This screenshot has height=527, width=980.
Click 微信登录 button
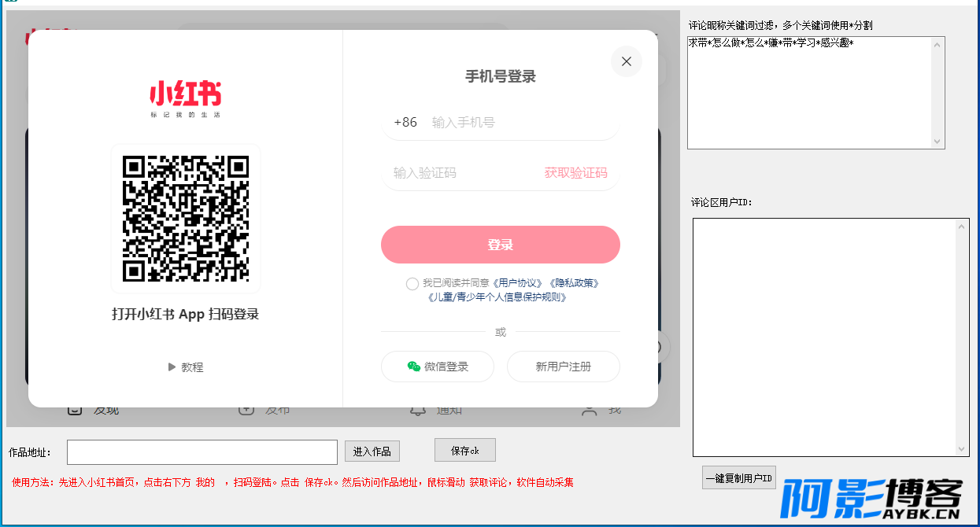point(438,367)
